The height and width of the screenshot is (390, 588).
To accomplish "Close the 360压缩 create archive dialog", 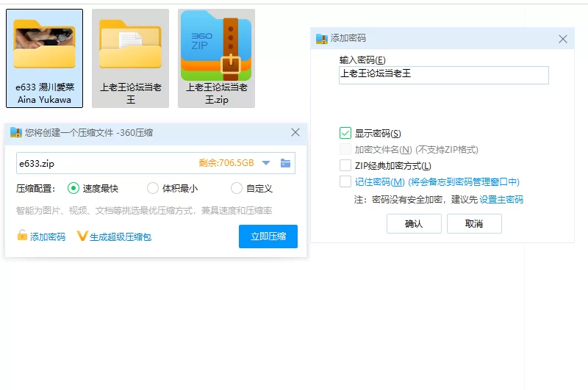I will pyautogui.click(x=295, y=132).
